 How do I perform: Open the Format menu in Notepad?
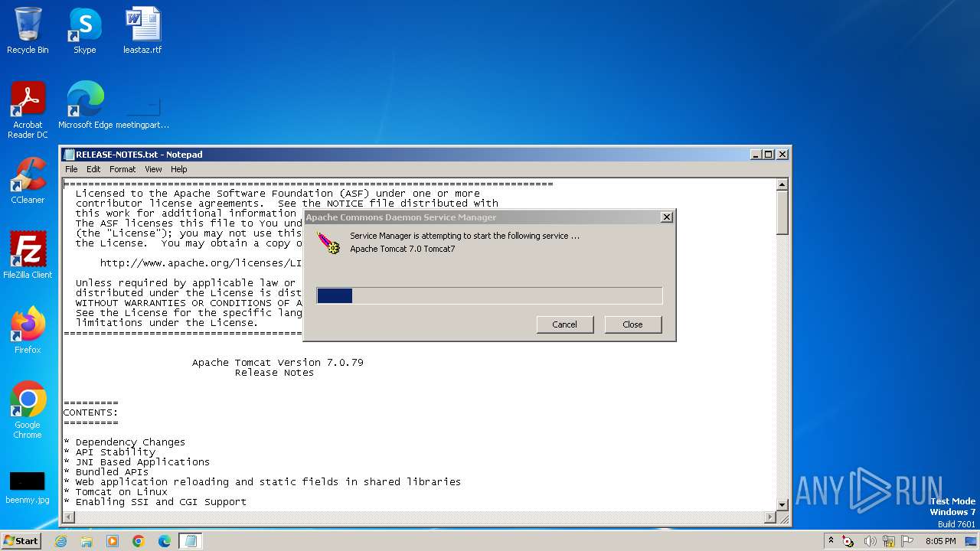point(122,169)
